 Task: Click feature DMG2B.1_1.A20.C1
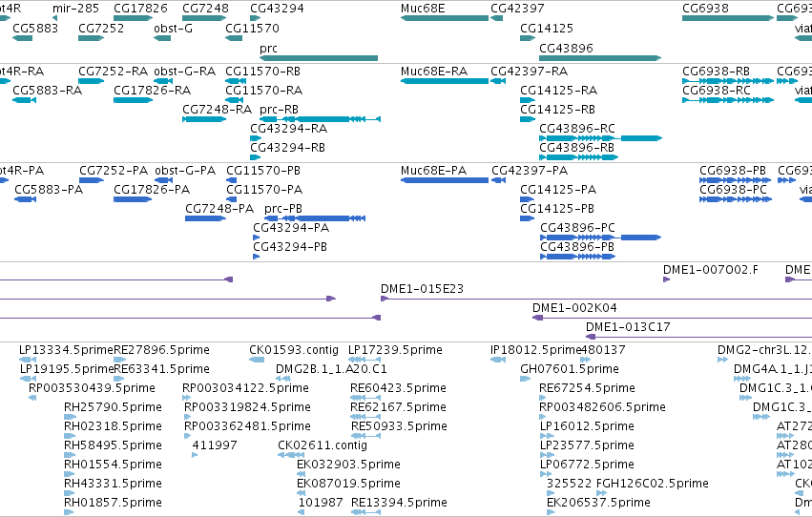[283, 379]
